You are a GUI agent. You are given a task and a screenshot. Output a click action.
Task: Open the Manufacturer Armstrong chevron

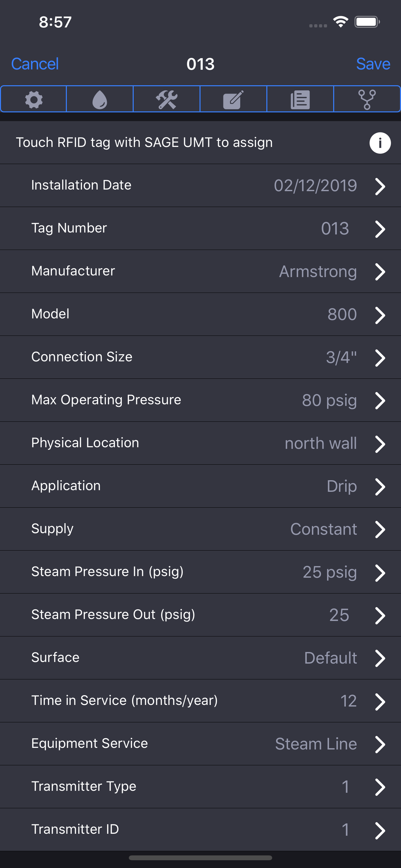tap(380, 272)
